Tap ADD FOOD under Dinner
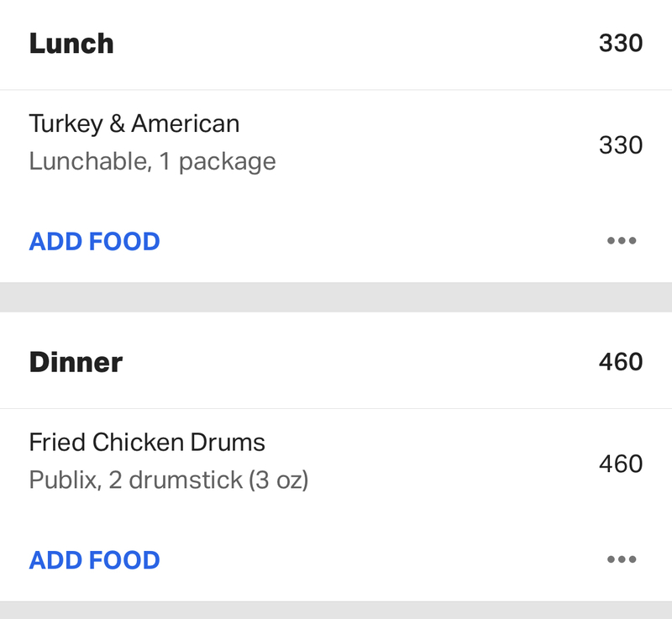 tap(94, 560)
